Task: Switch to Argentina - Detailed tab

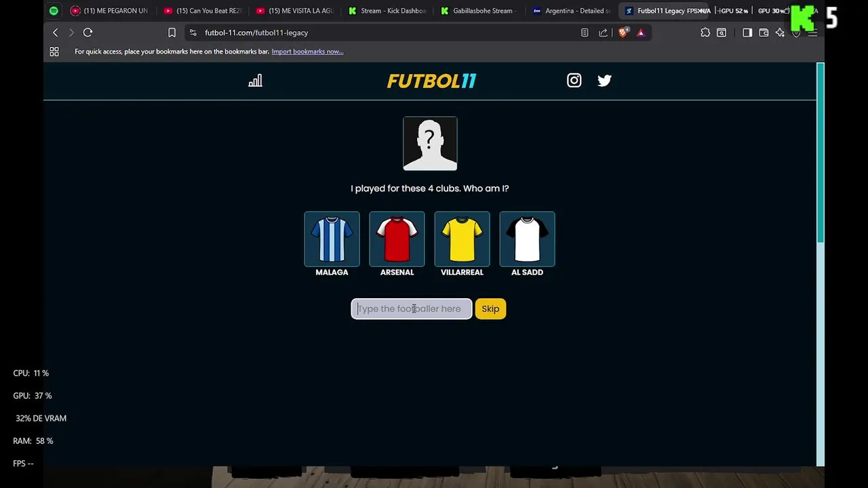Action: coord(572,11)
